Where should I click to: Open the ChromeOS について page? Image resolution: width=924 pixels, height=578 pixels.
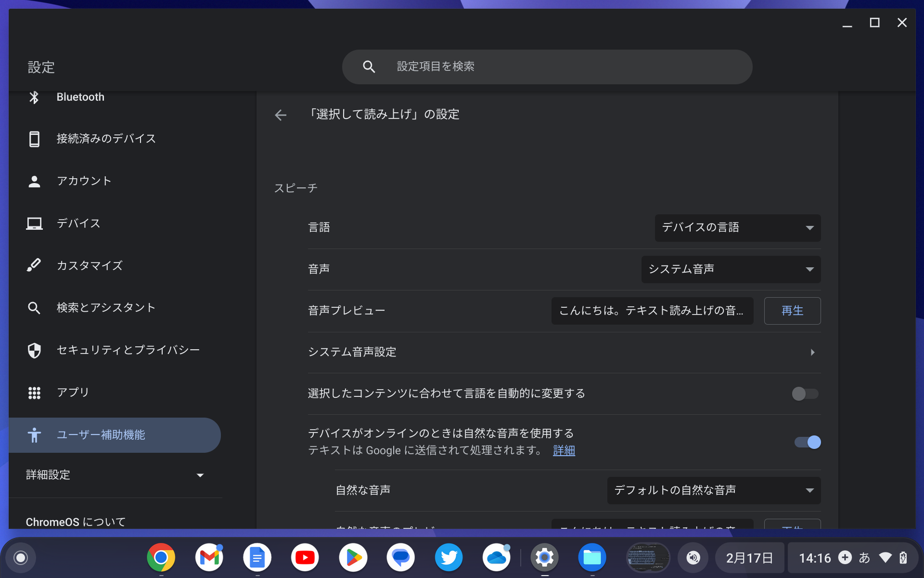pos(75,521)
